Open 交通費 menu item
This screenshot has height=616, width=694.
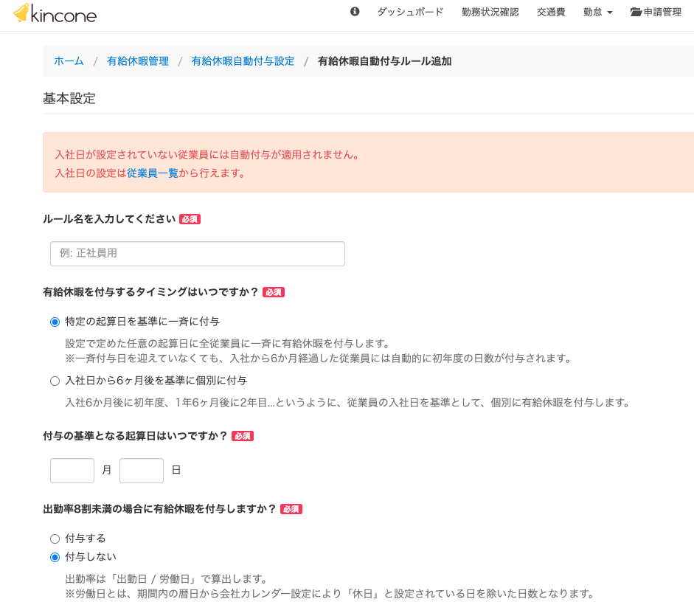[x=551, y=12]
